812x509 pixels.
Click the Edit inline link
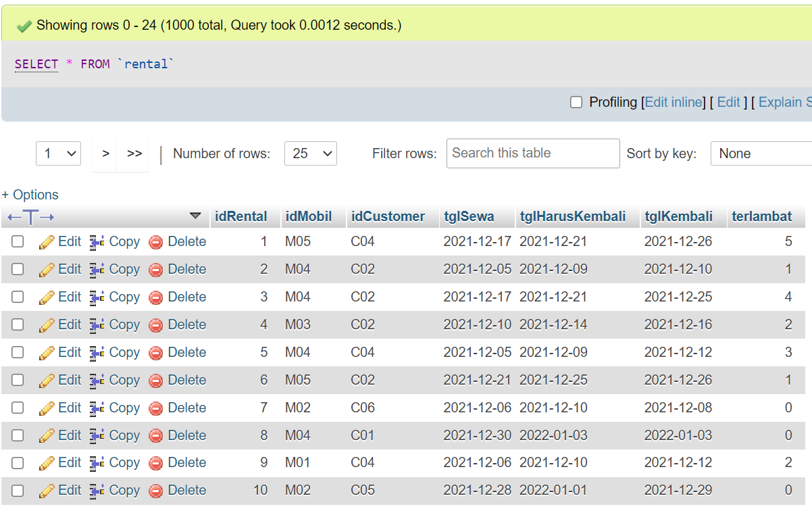tap(674, 102)
